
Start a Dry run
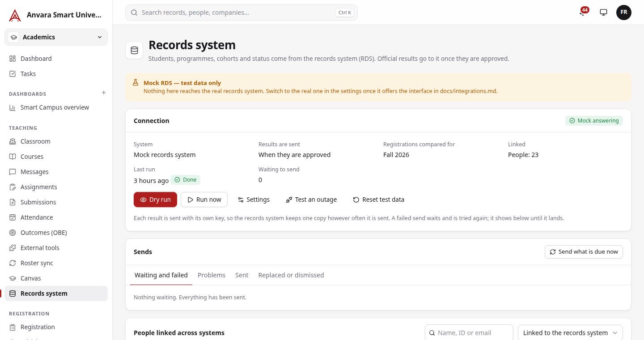pyautogui.click(x=155, y=200)
